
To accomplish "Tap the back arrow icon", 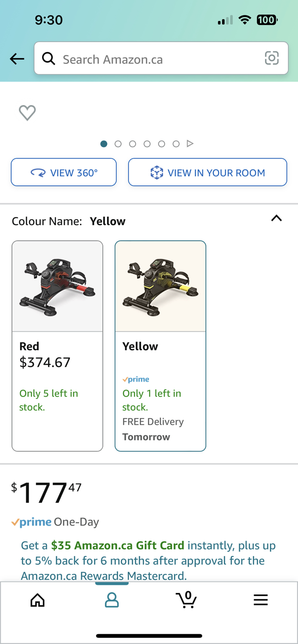I will click(17, 59).
